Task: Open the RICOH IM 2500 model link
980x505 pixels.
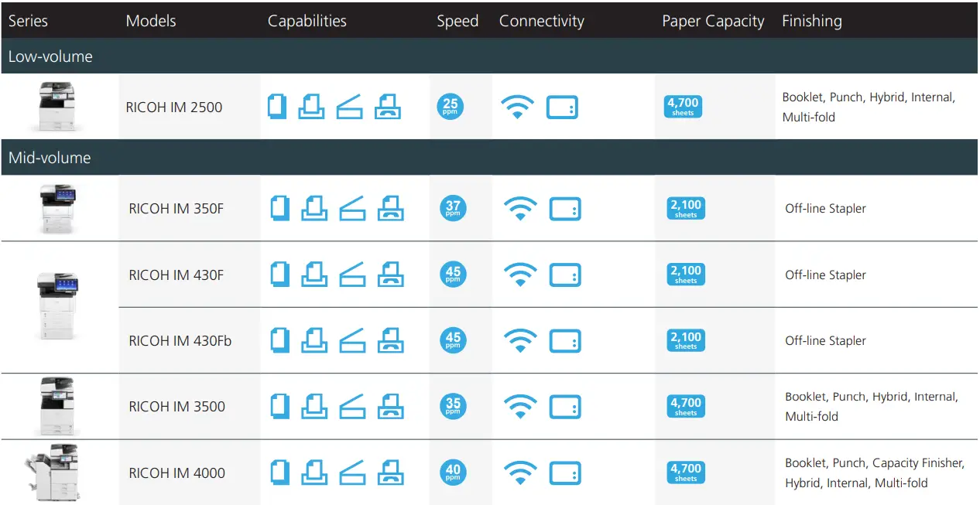Action: (174, 107)
